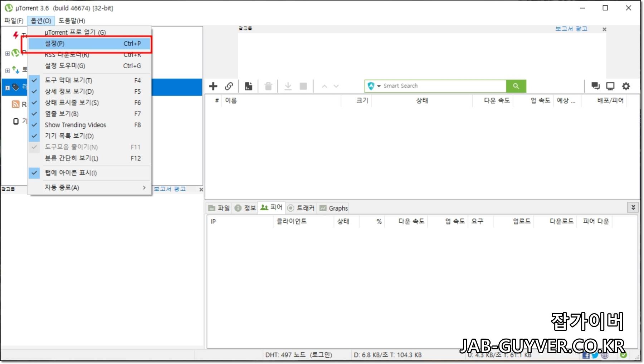Switch to the 정보 detail tab

[245, 208]
